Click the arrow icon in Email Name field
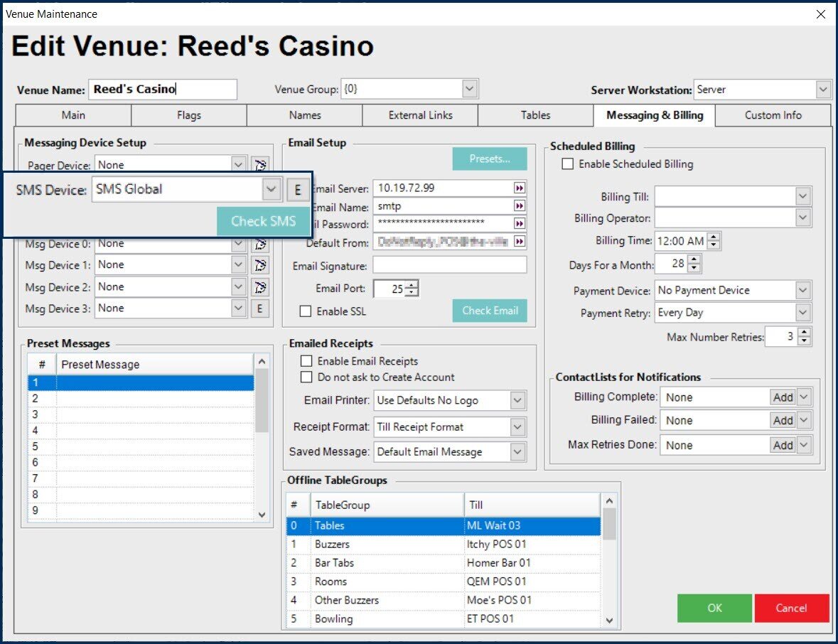 (520, 206)
